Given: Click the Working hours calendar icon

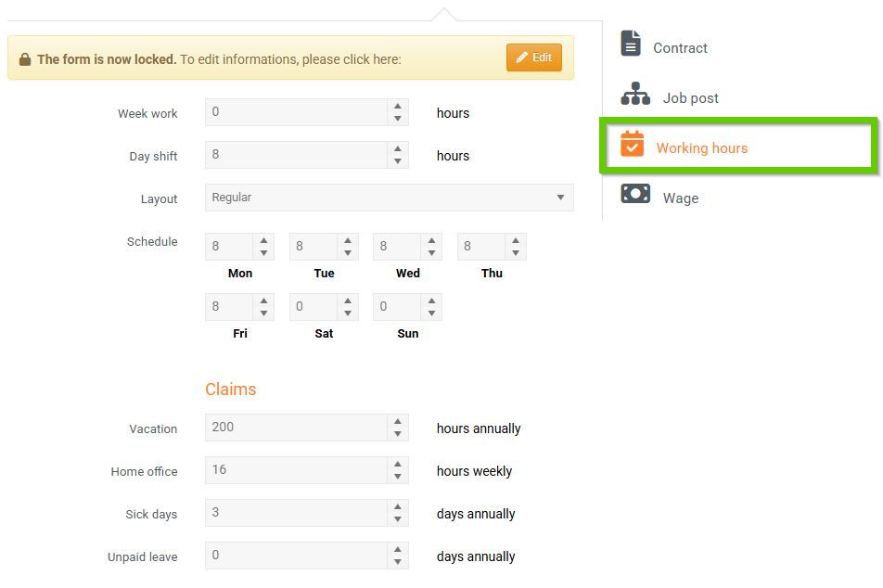Looking at the screenshot, I should 632,144.
